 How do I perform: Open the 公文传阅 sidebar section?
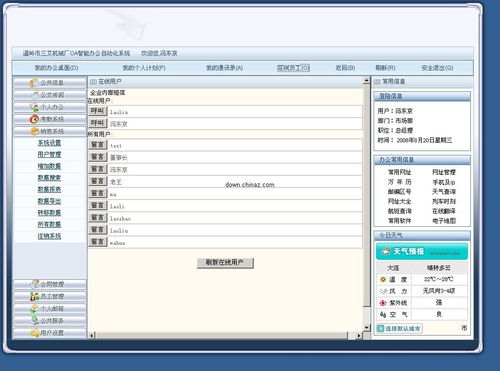click(50, 95)
